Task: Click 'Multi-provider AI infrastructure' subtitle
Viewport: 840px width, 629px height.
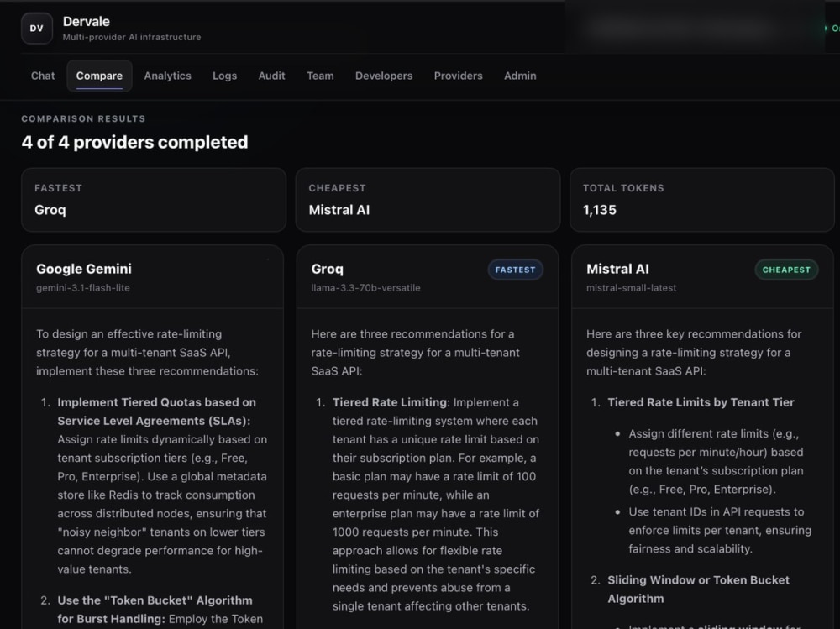Action: tap(132, 37)
